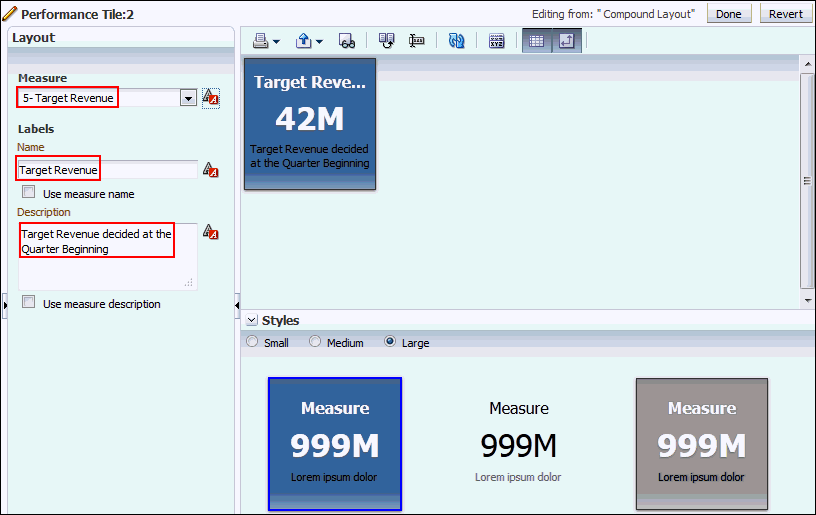Enable the Use measure description checkbox
The image size is (816, 515).
[x=29, y=302]
